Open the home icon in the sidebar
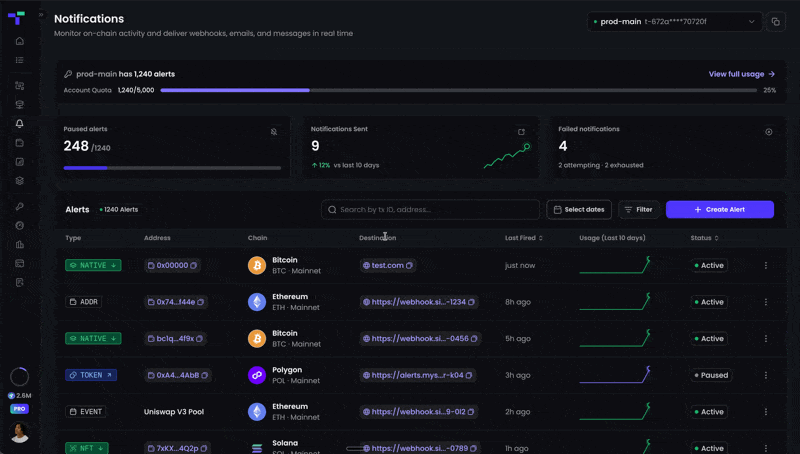The image size is (800, 454). [19, 41]
